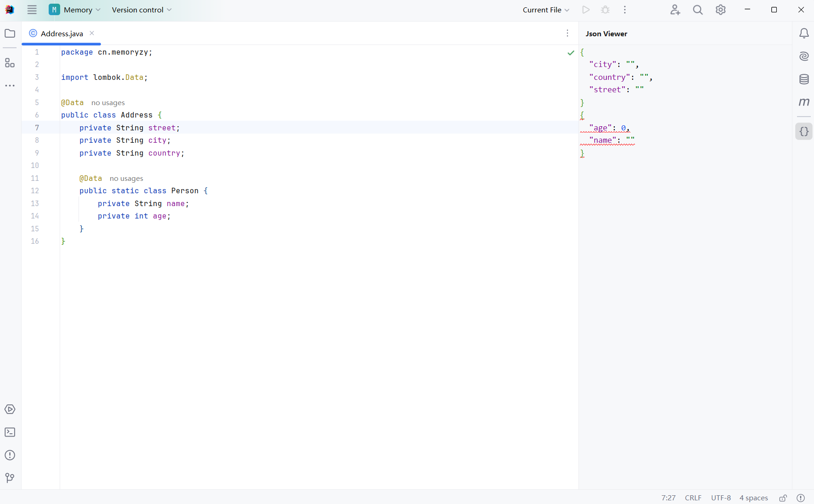Open the main hamburger menu
814x504 pixels.
[x=32, y=10]
